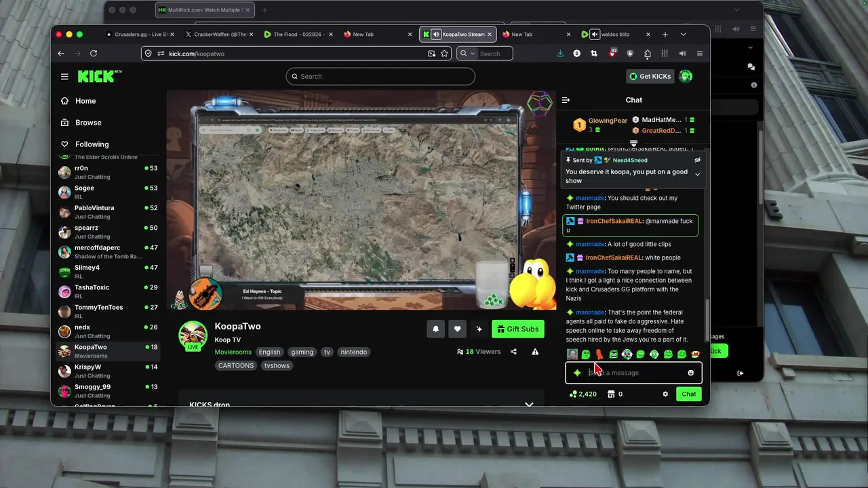Switch to the CrackerWaffen X tab

coord(219,35)
